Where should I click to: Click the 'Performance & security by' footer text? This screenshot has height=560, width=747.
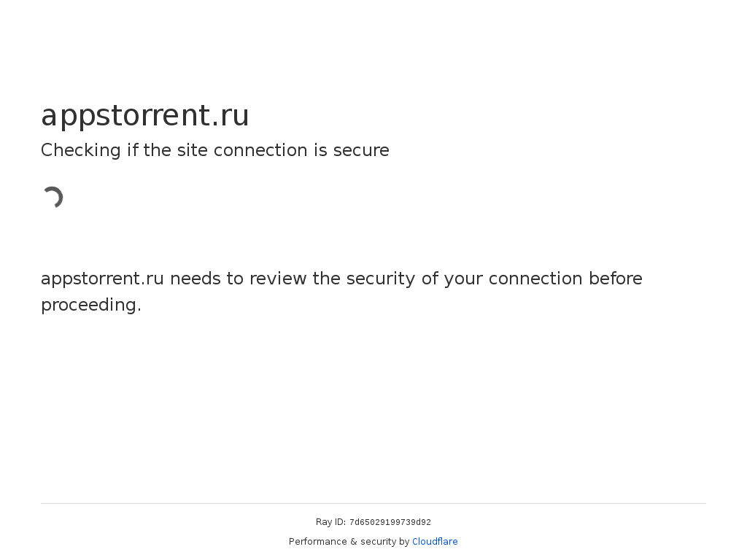(x=349, y=542)
